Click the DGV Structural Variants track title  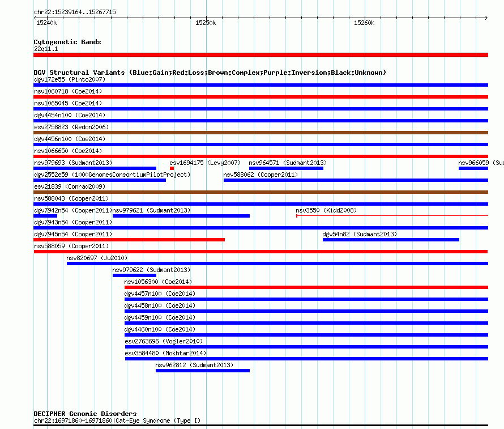coord(210,73)
